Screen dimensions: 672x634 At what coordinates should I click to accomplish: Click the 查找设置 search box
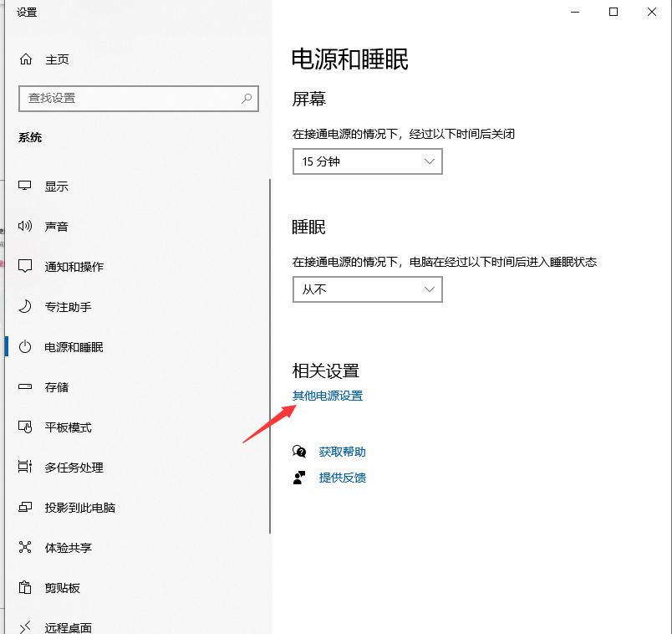tap(138, 98)
